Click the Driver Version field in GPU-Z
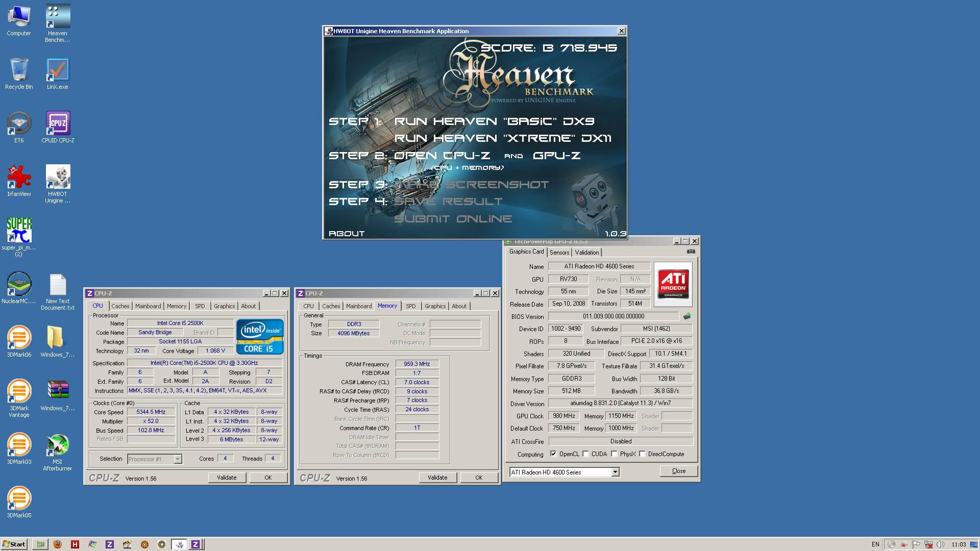This screenshot has height=551, width=980. (x=621, y=403)
